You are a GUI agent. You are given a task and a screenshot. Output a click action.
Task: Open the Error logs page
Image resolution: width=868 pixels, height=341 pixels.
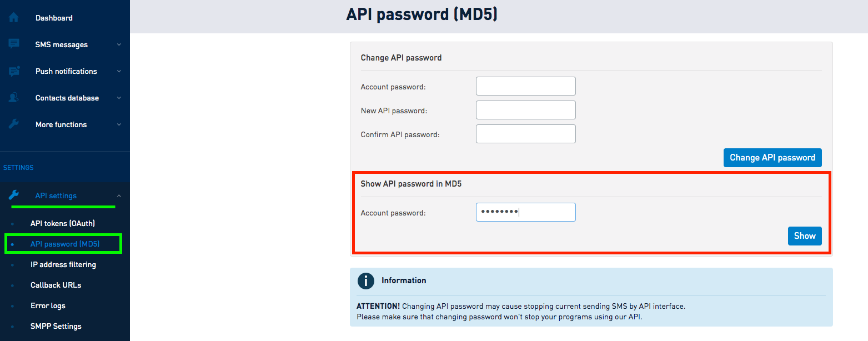pyautogui.click(x=48, y=305)
